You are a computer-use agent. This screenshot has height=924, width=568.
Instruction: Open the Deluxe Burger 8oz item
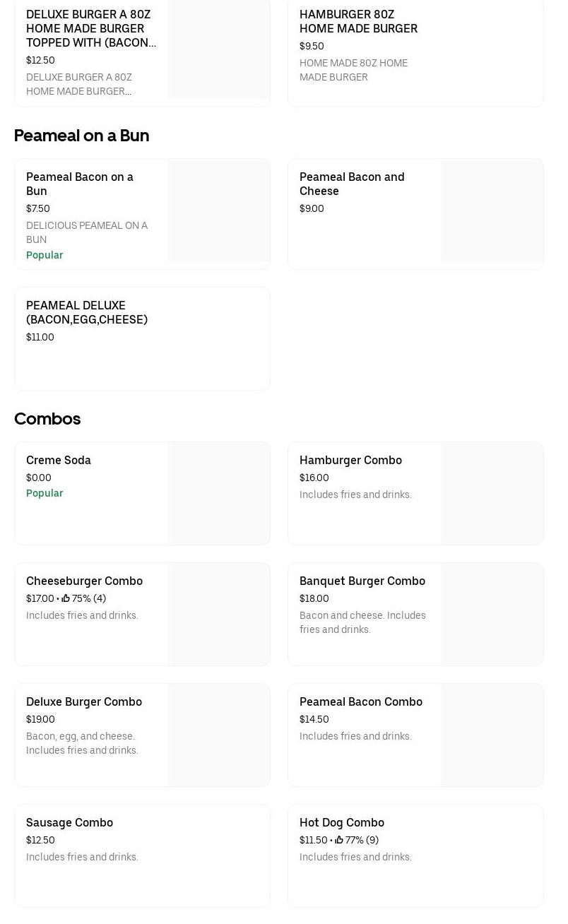click(91, 28)
